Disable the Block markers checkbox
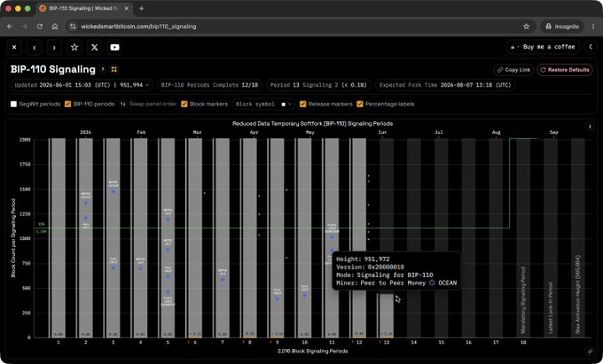 pyautogui.click(x=184, y=104)
